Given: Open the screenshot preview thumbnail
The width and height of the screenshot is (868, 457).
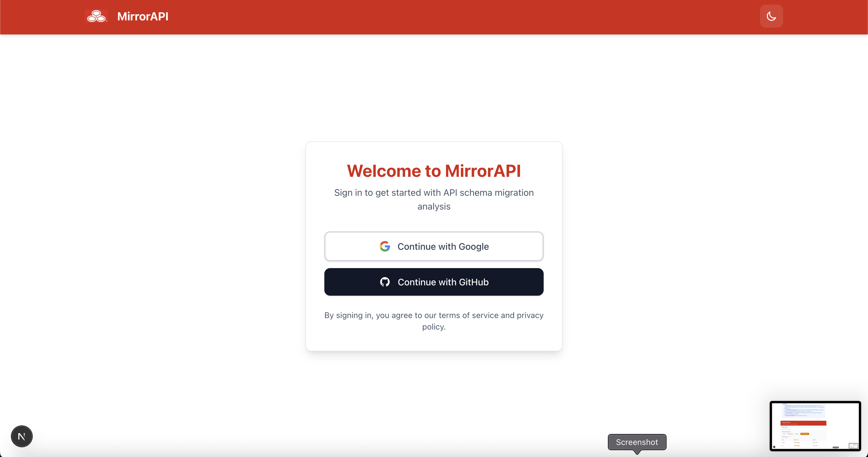Looking at the screenshot, I should 815,426.
